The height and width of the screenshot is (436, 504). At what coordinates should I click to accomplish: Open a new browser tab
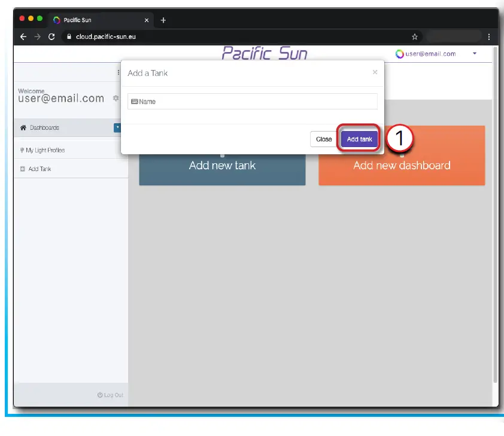(x=163, y=20)
